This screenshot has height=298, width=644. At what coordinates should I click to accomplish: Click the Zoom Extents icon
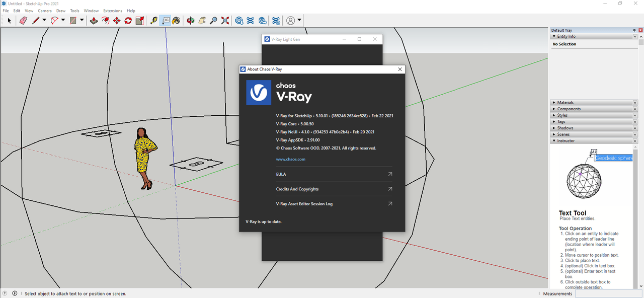click(225, 21)
